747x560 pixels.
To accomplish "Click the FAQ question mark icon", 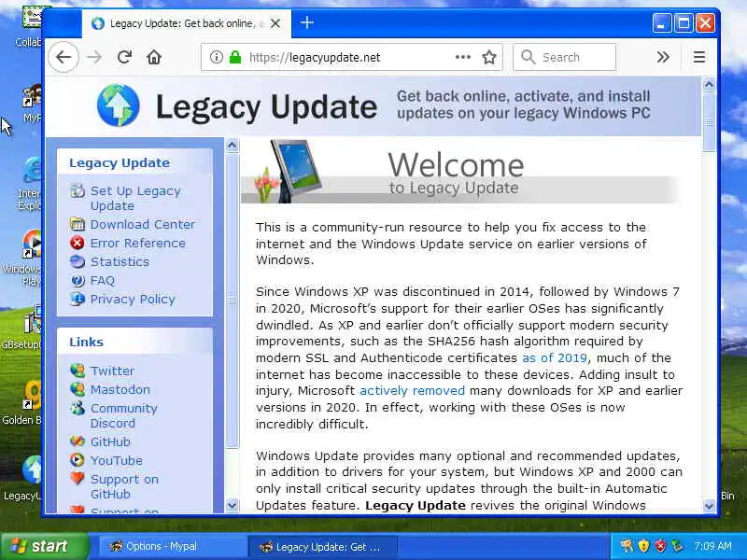I will (x=78, y=281).
